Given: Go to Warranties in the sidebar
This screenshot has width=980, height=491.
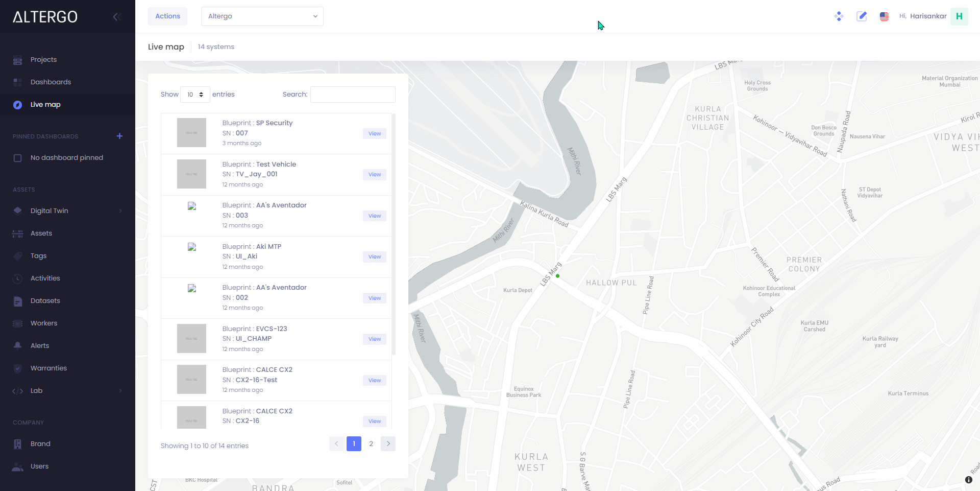Looking at the screenshot, I should point(48,368).
